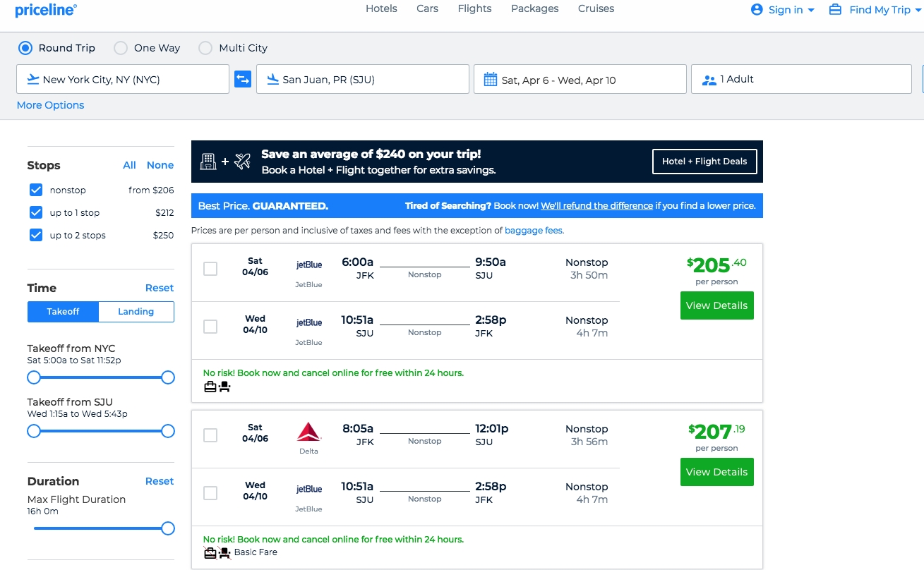Click baggage icon under $205 itinerary

click(210, 387)
